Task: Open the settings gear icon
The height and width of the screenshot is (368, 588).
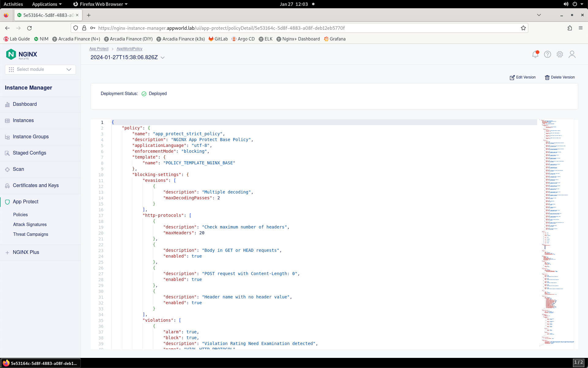Action: point(560,54)
